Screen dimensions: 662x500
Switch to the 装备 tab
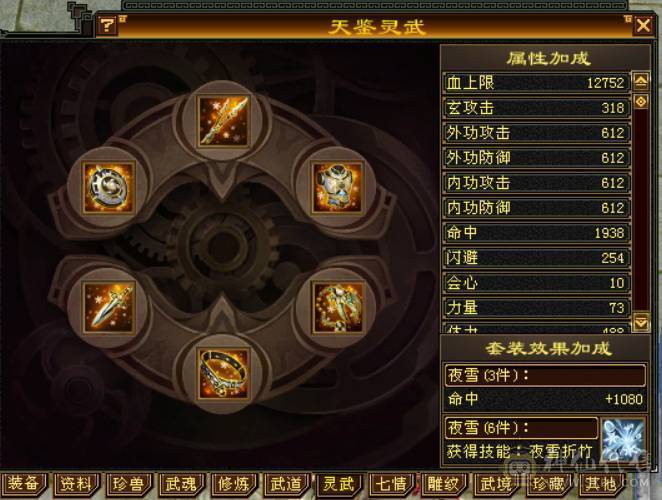23,484
